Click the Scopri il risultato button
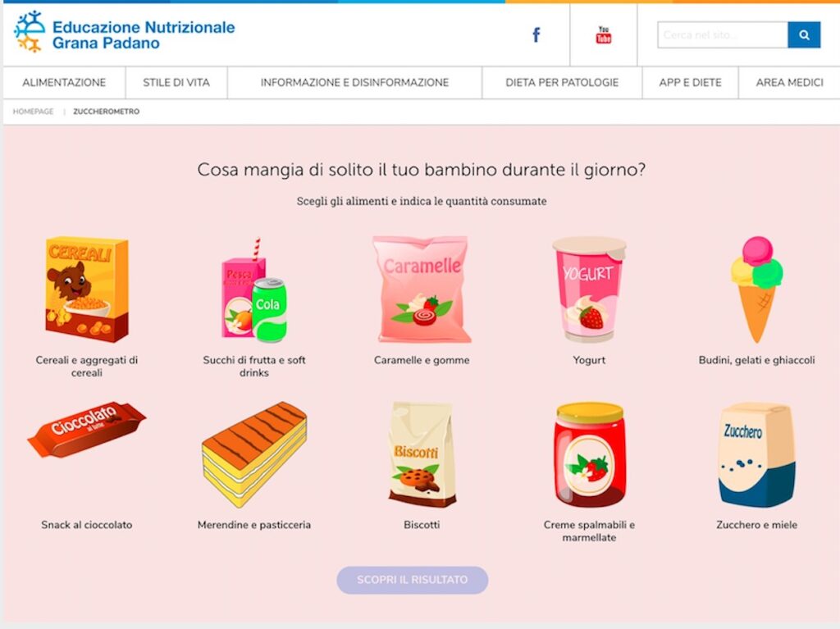 412,580
